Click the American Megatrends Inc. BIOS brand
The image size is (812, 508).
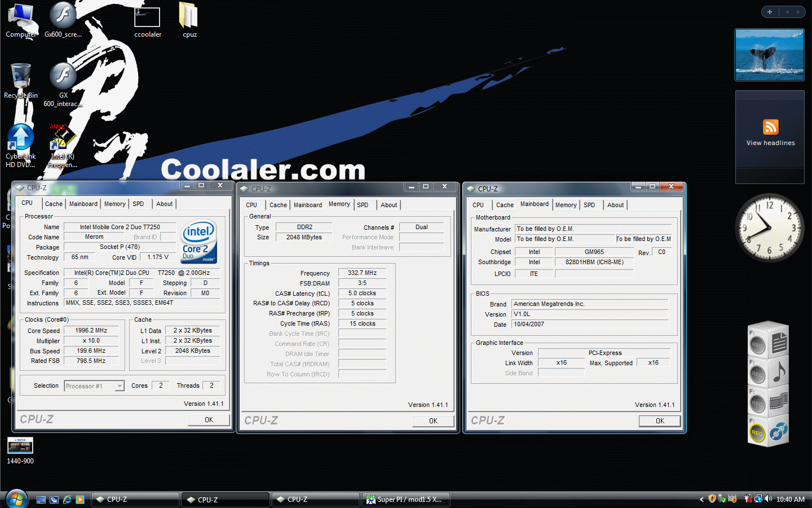[590, 304]
